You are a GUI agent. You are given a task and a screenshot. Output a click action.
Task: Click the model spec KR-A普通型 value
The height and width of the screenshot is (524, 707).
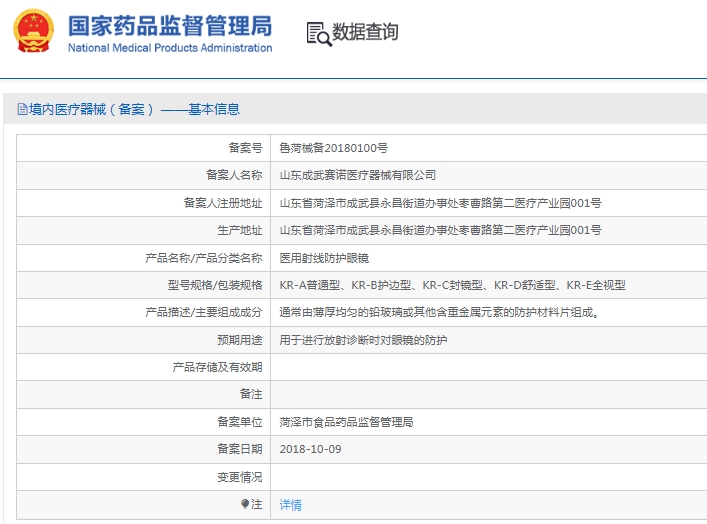coord(452,285)
